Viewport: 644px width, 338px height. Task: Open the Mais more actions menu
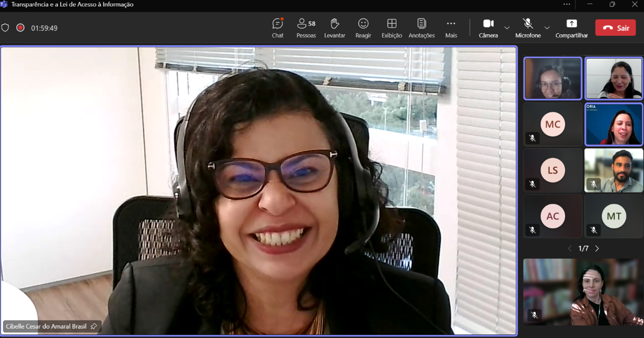tap(451, 28)
